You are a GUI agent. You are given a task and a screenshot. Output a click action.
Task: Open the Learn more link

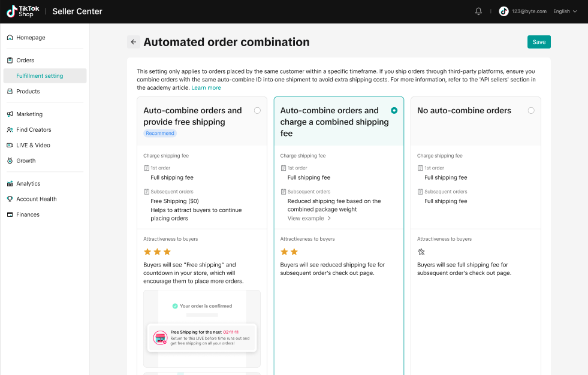pyautogui.click(x=206, y=88)
